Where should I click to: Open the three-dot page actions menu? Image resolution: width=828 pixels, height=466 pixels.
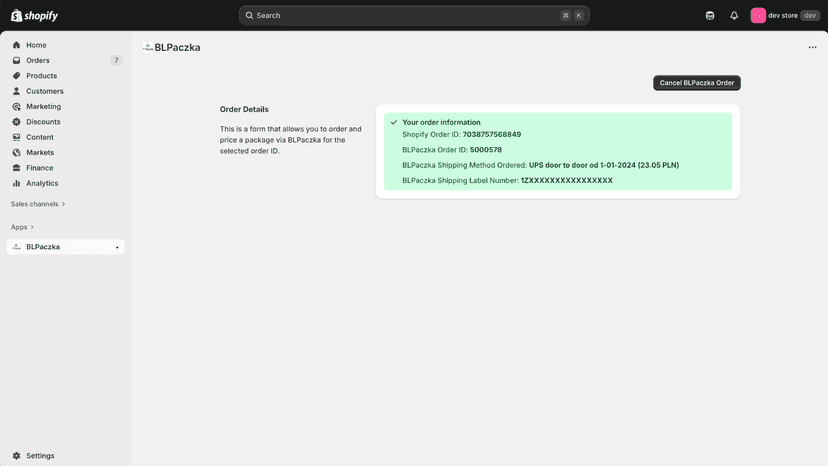coord(812,47)
